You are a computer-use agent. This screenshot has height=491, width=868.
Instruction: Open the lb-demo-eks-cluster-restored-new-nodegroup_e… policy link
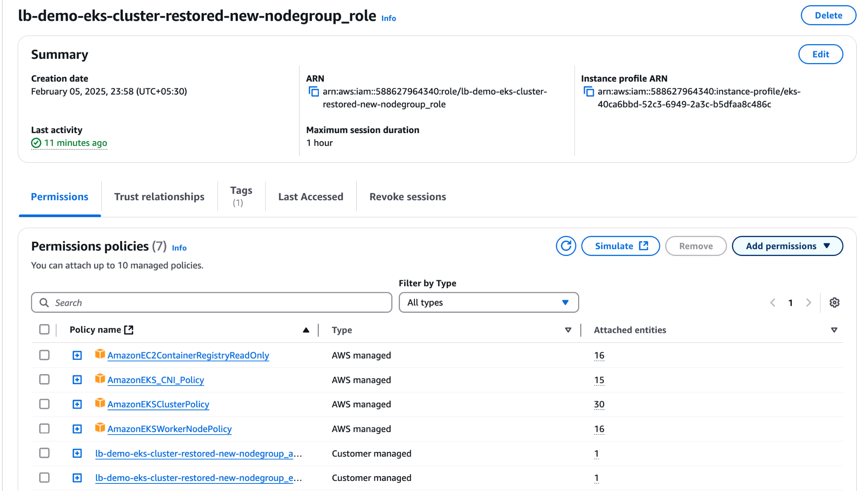(199, 478)
